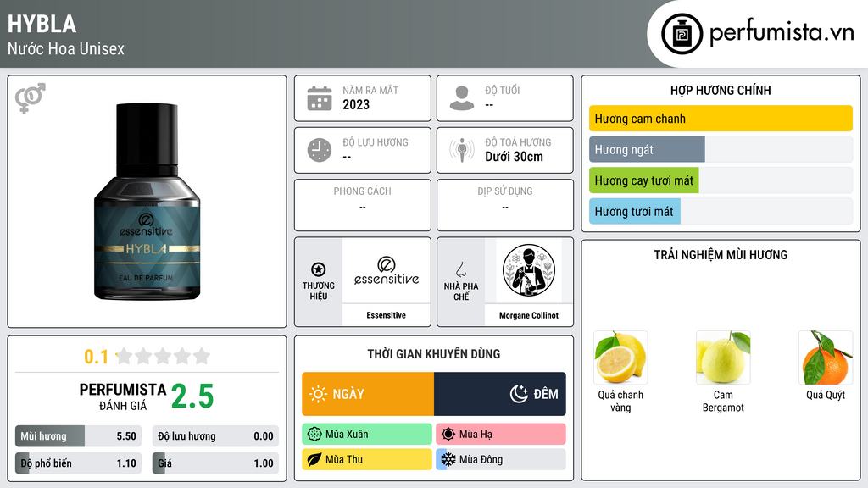Click the Mùa Xuân season tag
Image resolution: width=868 pixels, height=488 pixels.
367,435
